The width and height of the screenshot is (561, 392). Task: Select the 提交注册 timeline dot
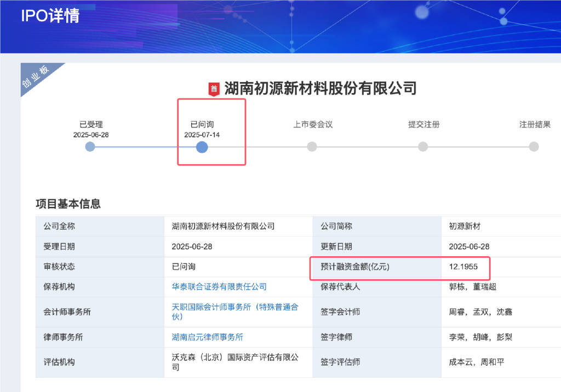coord(423,147)
